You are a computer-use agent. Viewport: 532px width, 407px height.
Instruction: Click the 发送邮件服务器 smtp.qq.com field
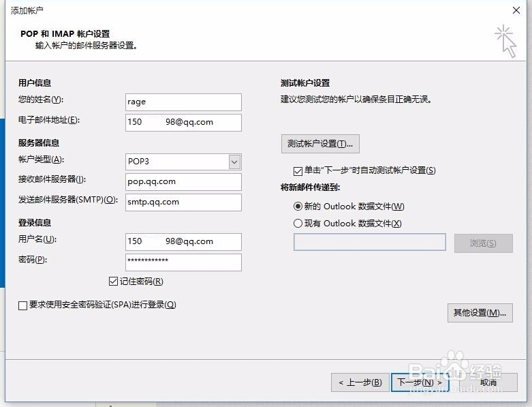tap(183, 202)
